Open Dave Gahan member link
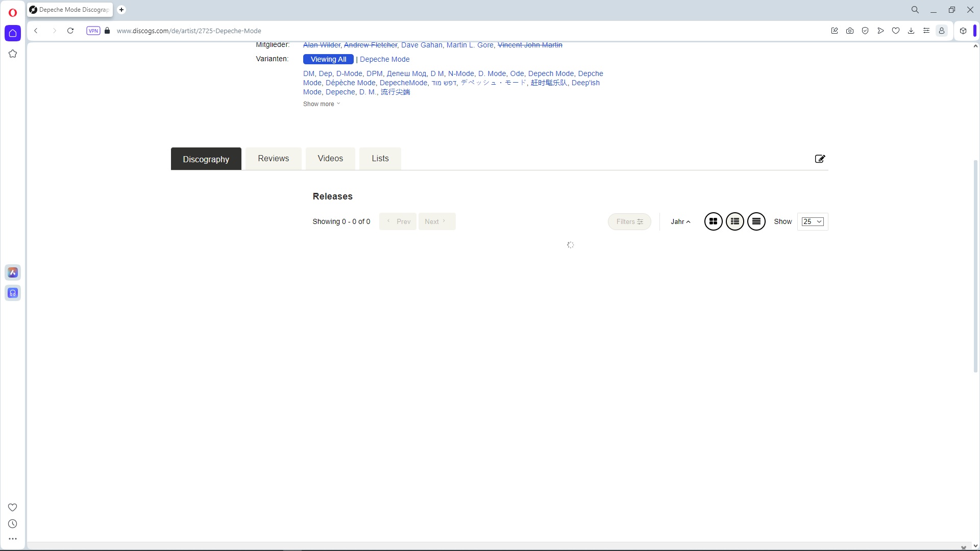The height and width of the screenshot is (551, 980). 422,45
